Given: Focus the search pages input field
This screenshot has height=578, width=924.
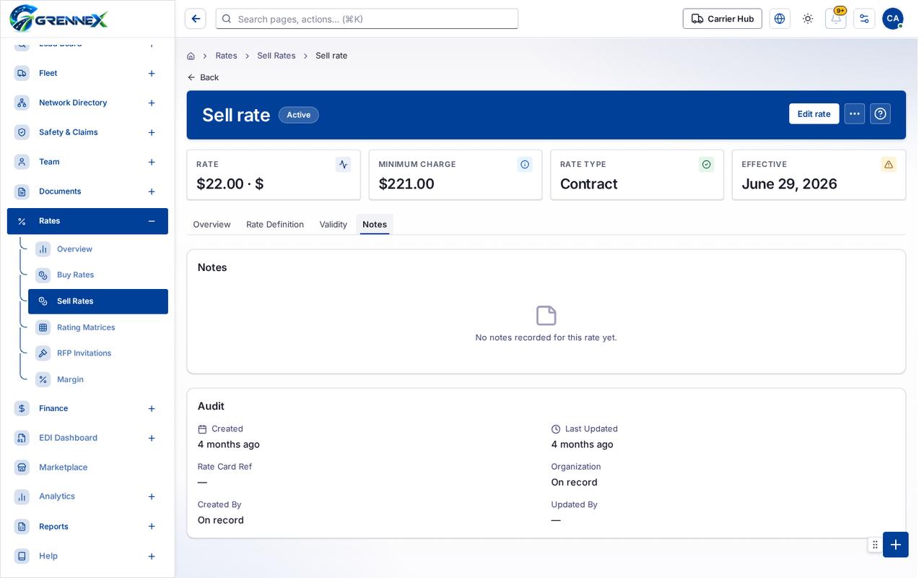Looking at the screenshot, I should (367, 19).
